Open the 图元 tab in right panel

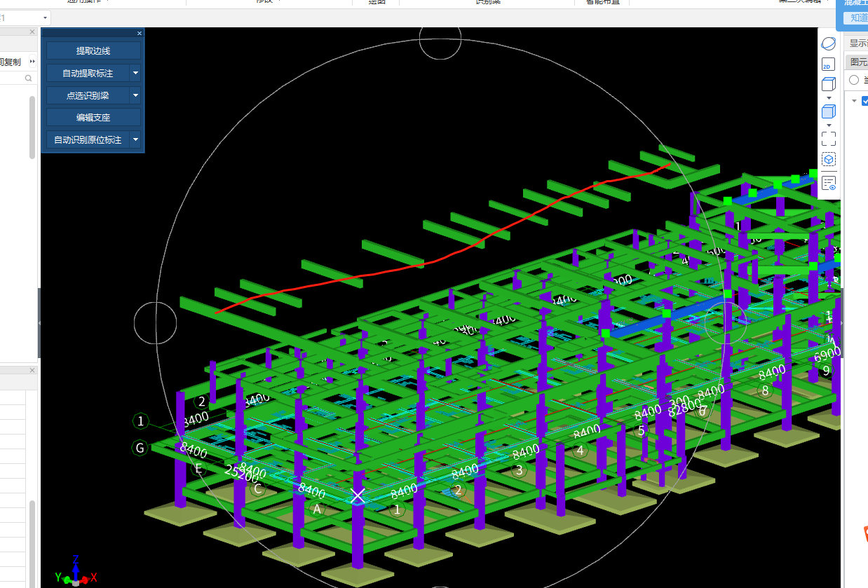point(857,62)
